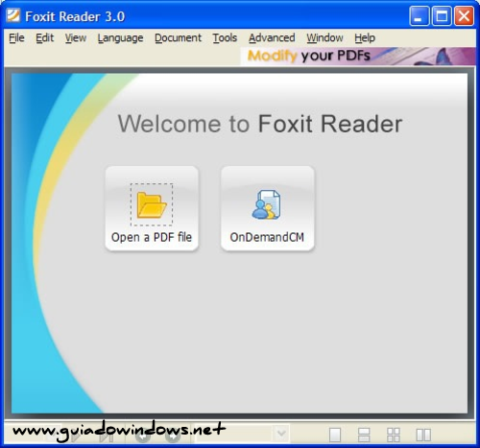Click the Open a PDF file label
The image size is (480, 448).
152,237
